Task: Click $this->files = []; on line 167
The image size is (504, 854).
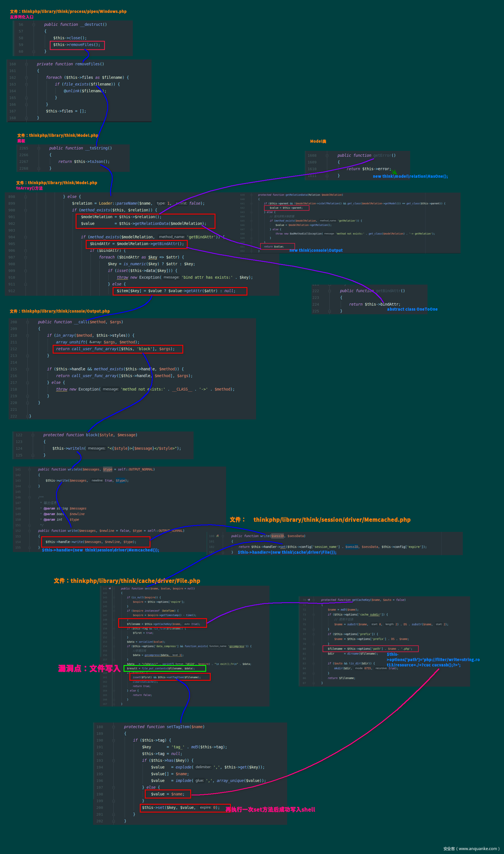Action: pyautogui.click(x=66, y=111)
